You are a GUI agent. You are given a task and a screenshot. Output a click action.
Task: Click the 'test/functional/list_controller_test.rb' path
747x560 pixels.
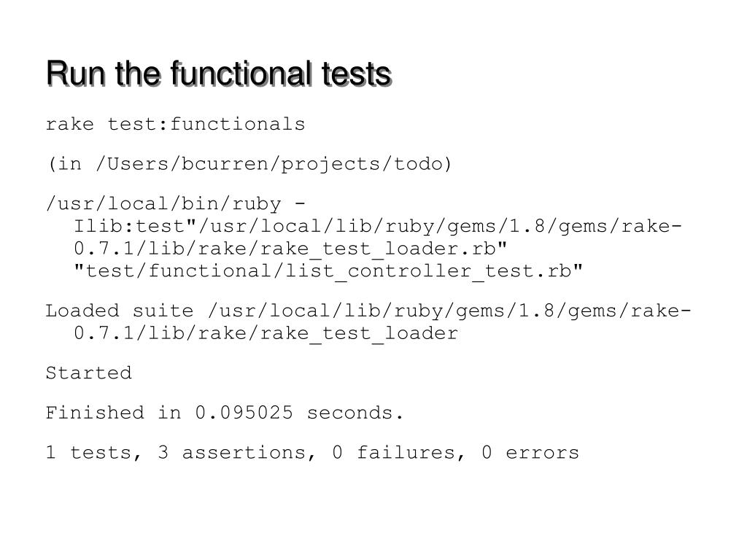(328, 271)
